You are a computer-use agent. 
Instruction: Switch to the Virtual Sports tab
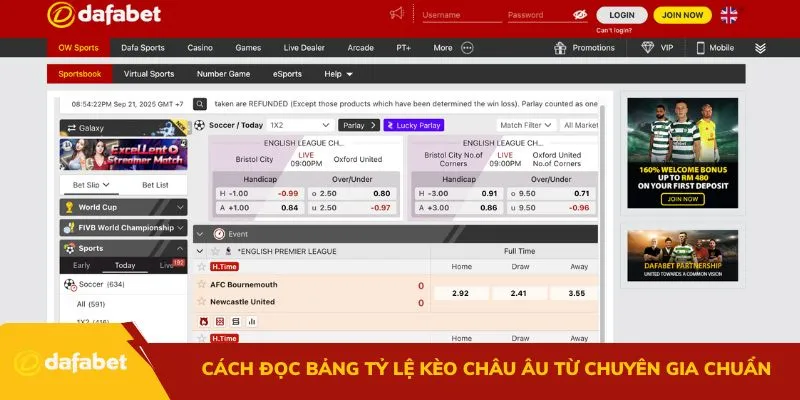[x=148, y=73]
